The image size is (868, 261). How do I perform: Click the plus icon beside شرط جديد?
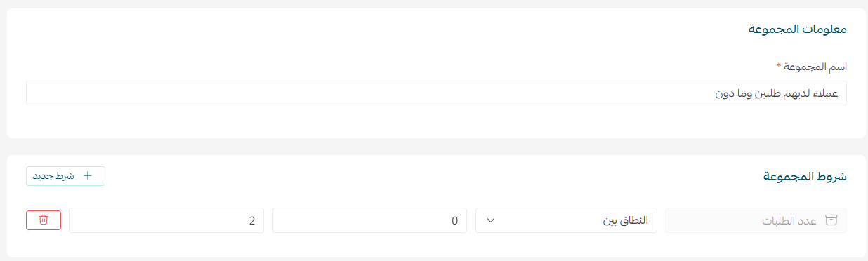[x=88, y=176]
